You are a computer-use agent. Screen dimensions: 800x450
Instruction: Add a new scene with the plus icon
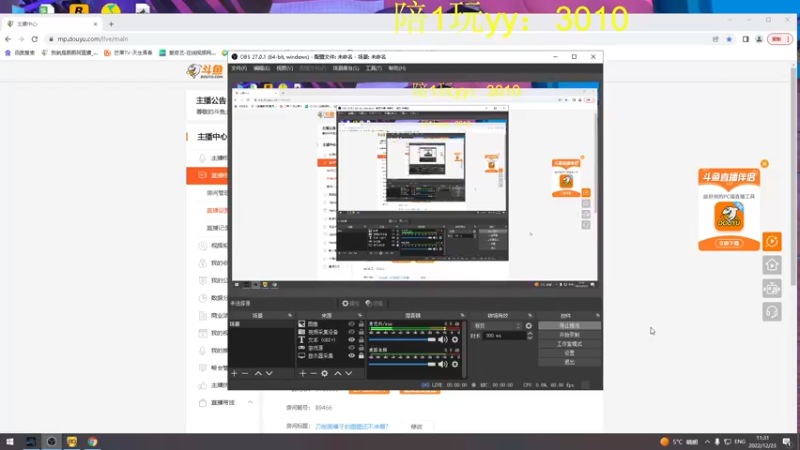point(234,373)
